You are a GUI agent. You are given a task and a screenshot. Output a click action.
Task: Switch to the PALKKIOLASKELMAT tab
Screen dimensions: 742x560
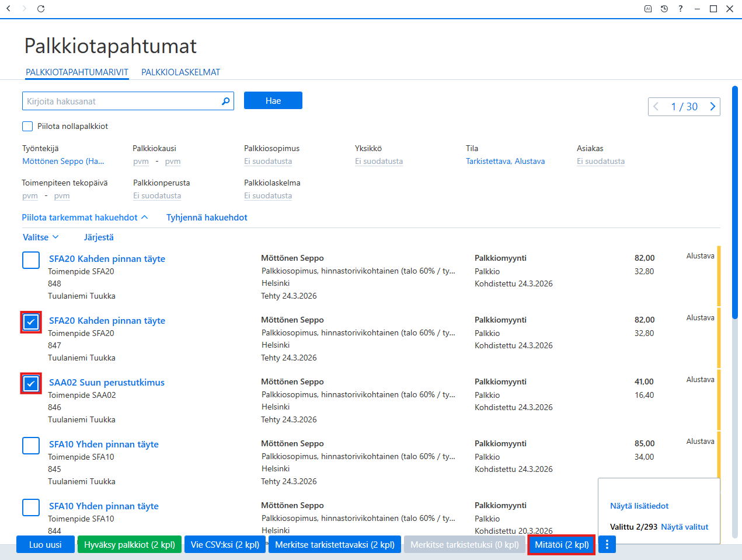pos(181,72)
